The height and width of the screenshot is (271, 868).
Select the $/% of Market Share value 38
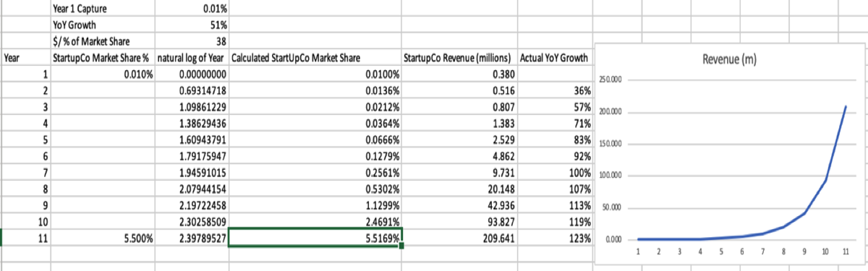[x=192, y=41]
